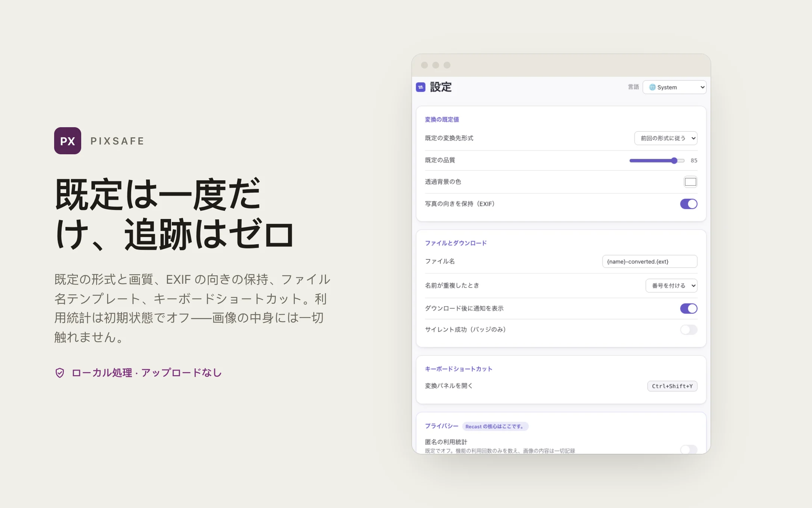The height and width of the screenshot is (508, 812).
Task: Click the purple settings app icon beside 設定
Action: click(x=421, y=87)
